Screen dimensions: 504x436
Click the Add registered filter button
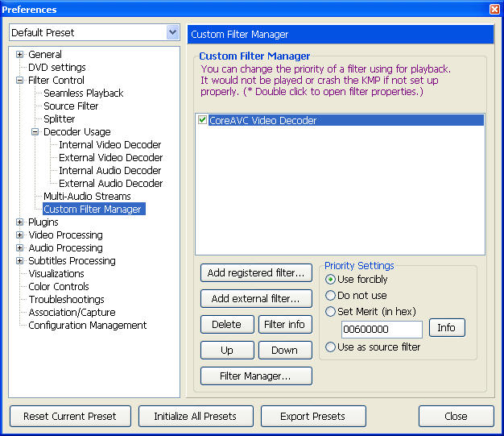coord(256,273)
